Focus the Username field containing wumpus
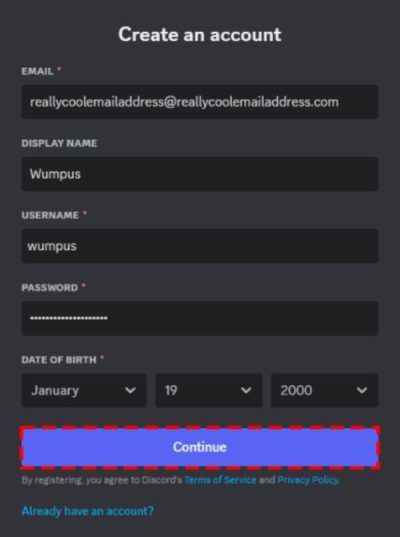The height and width of the screenshot is (537, 400). click(x=200, y=246)
